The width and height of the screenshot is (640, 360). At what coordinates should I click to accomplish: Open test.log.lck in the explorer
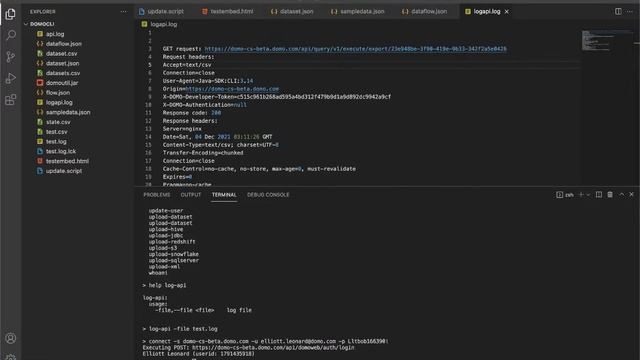pos(61,151)
